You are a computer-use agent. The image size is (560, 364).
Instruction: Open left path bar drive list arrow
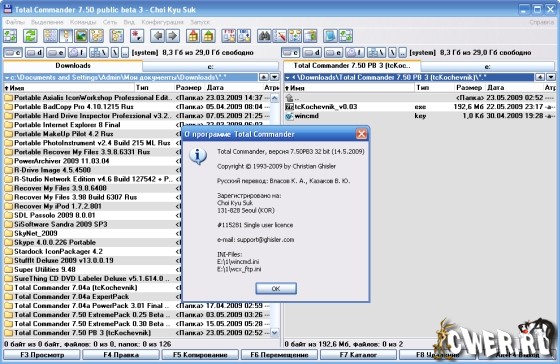[6, 77]
